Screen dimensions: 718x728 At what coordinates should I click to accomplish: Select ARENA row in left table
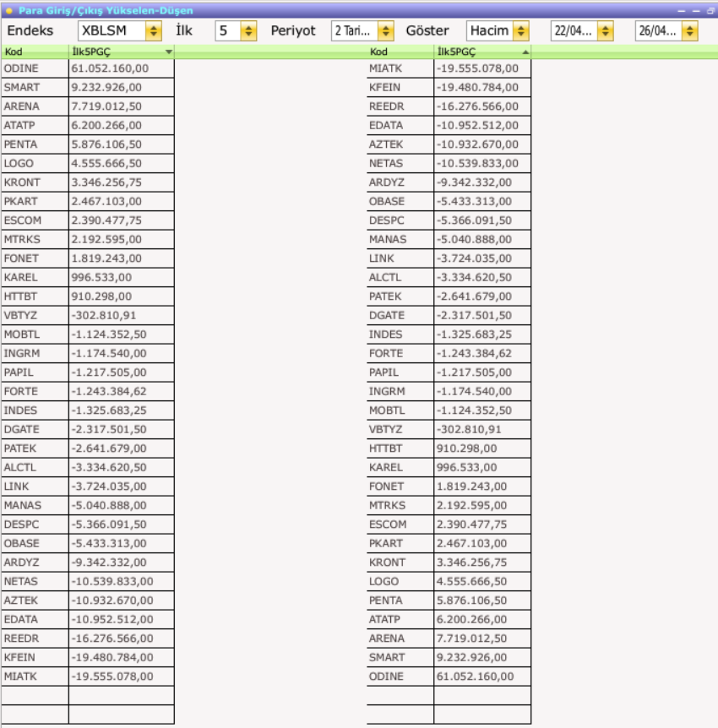point(88,106)
